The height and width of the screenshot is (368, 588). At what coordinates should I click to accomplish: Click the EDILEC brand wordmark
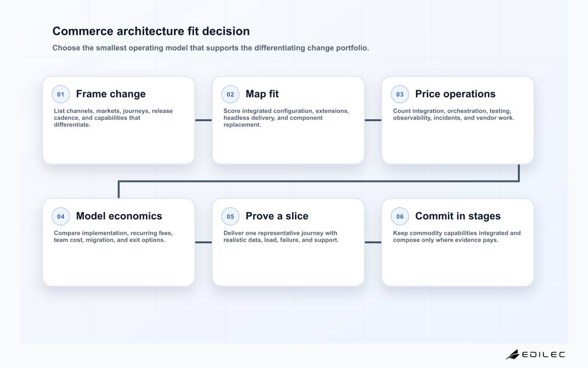544,354
